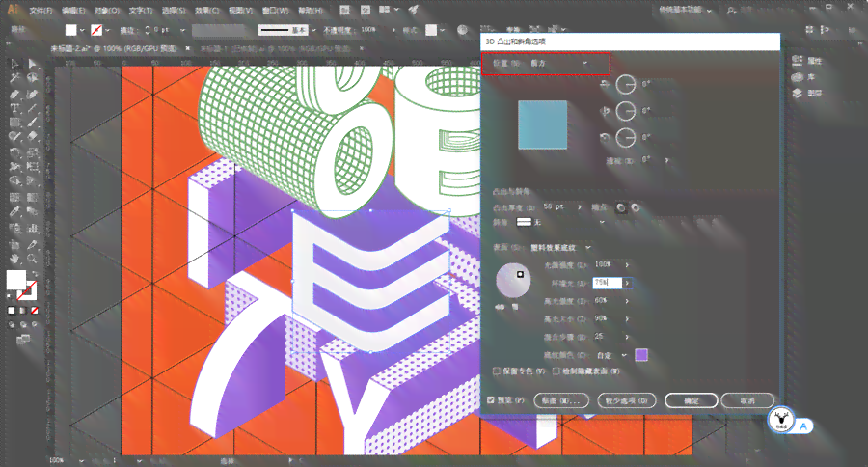Open the 效果(C) menu
This screenshot has width=868, height=467.
[207, 11]
